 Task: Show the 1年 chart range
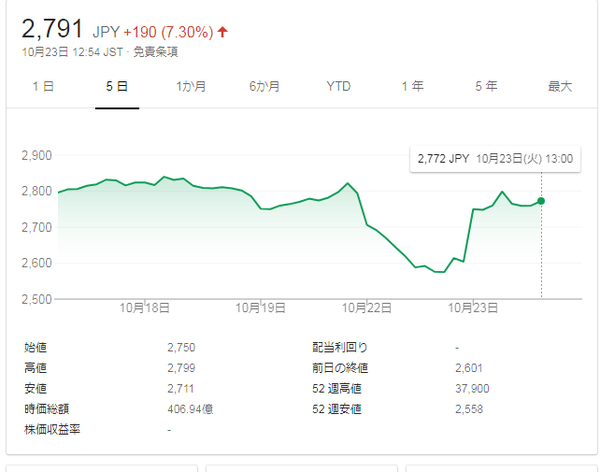click(x=412, y=86)
